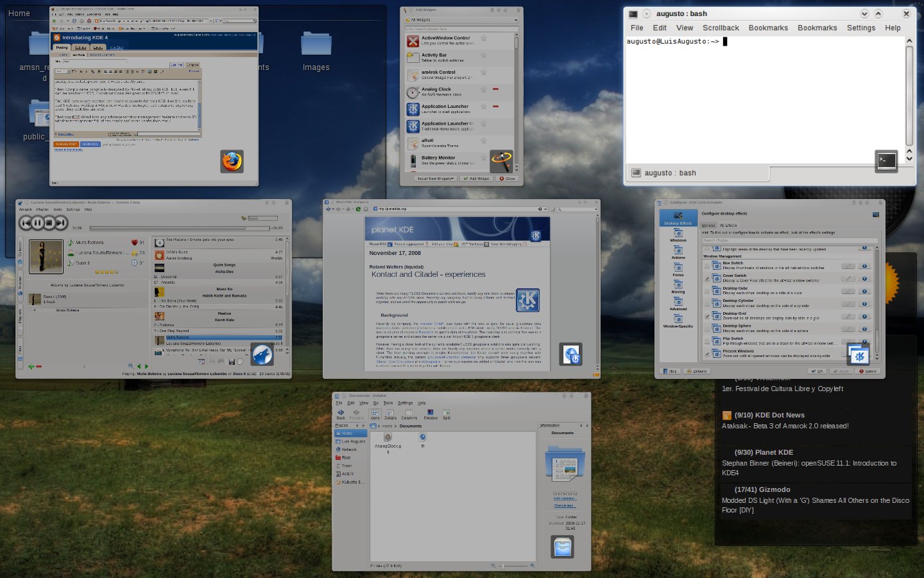Toggle the Desktop Grid effect checkbox
The width and height of the screenshot is (924, 578).
(707, 316)
